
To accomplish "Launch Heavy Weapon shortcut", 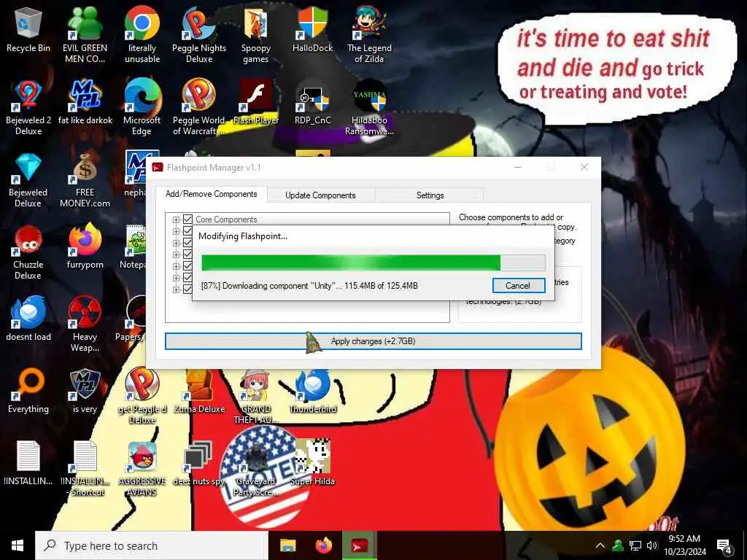I will (x=85, y=325).
